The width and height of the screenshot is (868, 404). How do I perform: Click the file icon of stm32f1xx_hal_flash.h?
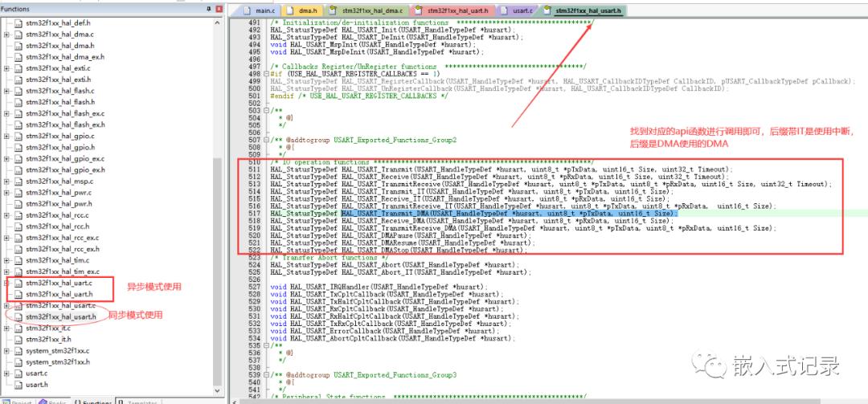[x=18, y=102]
